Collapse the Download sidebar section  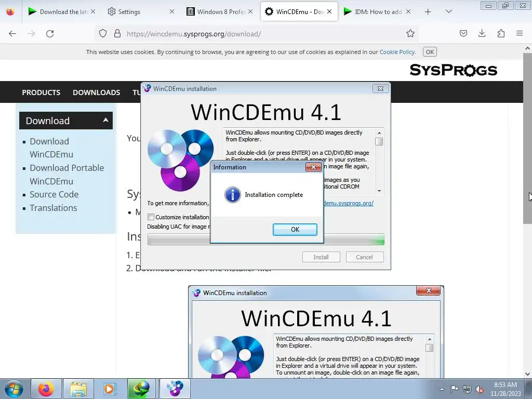point(66,121)
